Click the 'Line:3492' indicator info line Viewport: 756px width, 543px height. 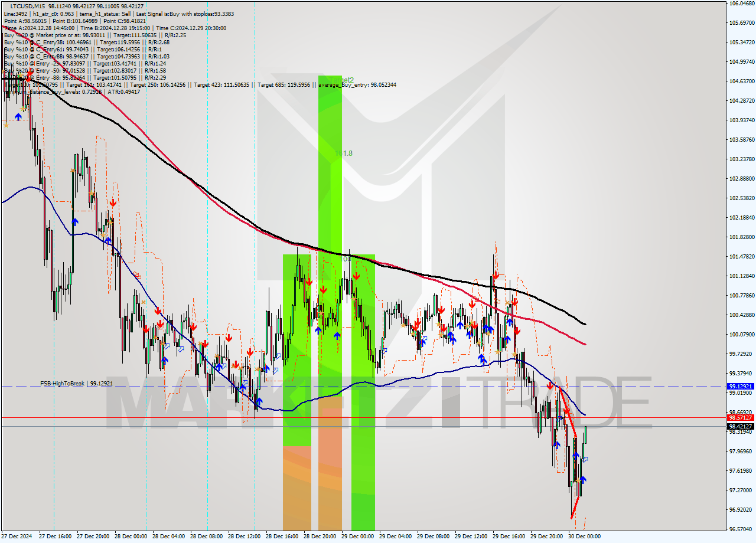coord(118,13)
